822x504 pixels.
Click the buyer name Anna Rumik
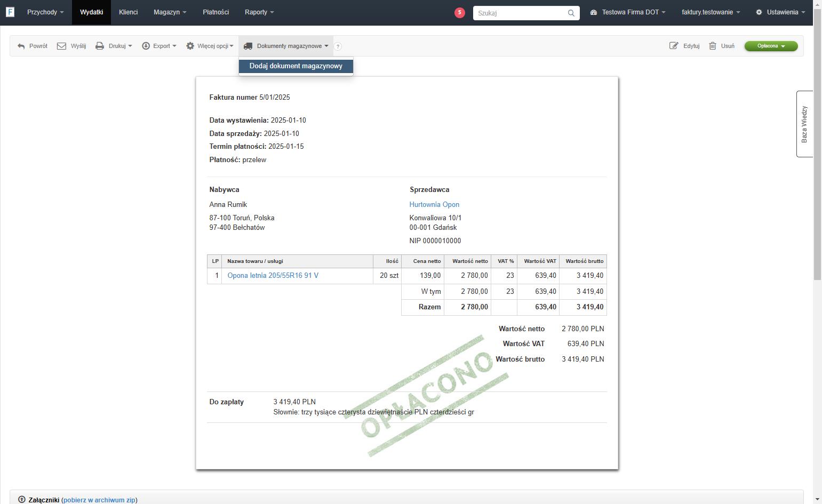coord(228,204)
